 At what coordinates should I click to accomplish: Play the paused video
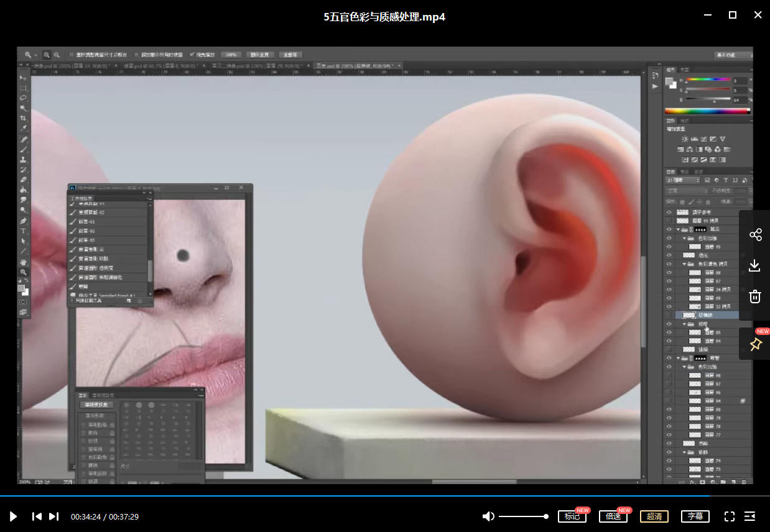pos(13,516)
